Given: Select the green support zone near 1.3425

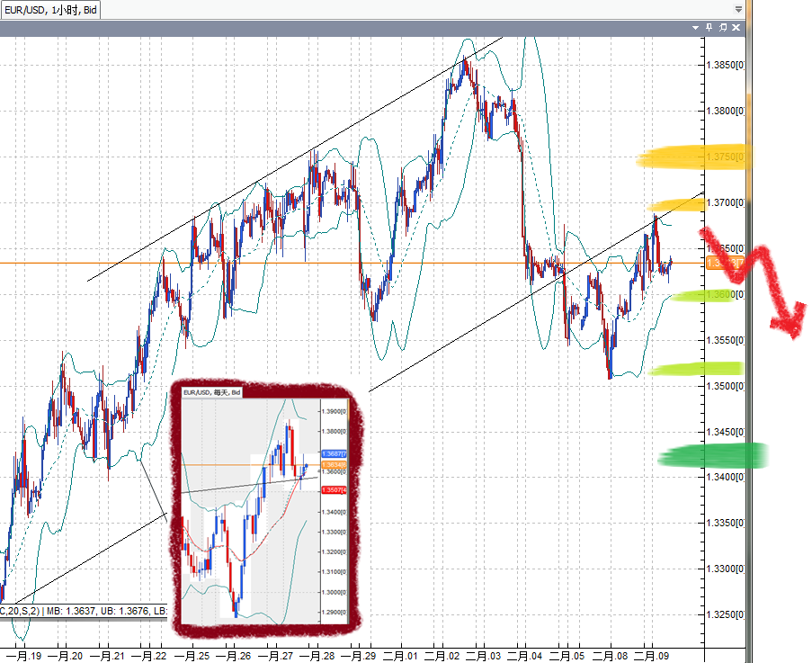Looking at the screenshot, I should tap(710, 456).
